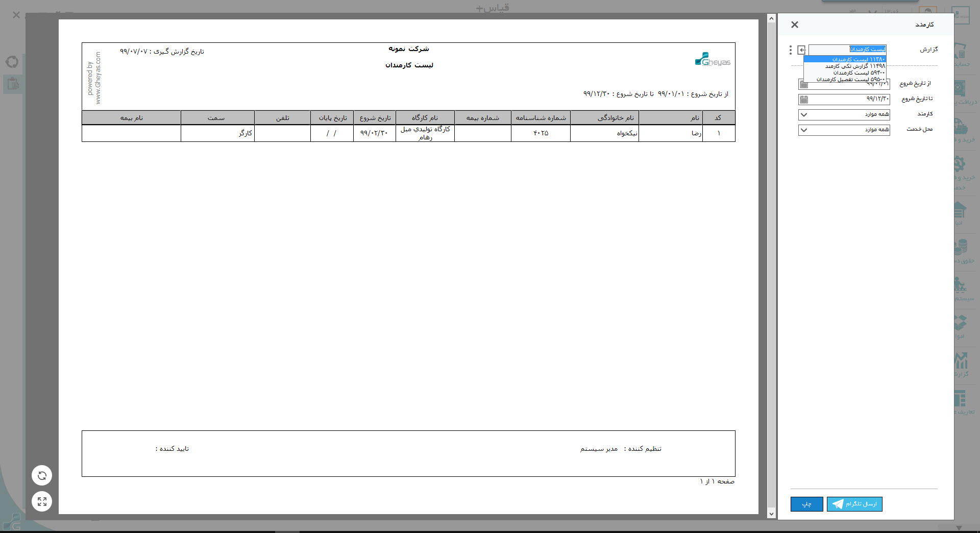Click the circular icon in left background strip
Viewport: 980px width, 533px height.
(x=12, y=62)
